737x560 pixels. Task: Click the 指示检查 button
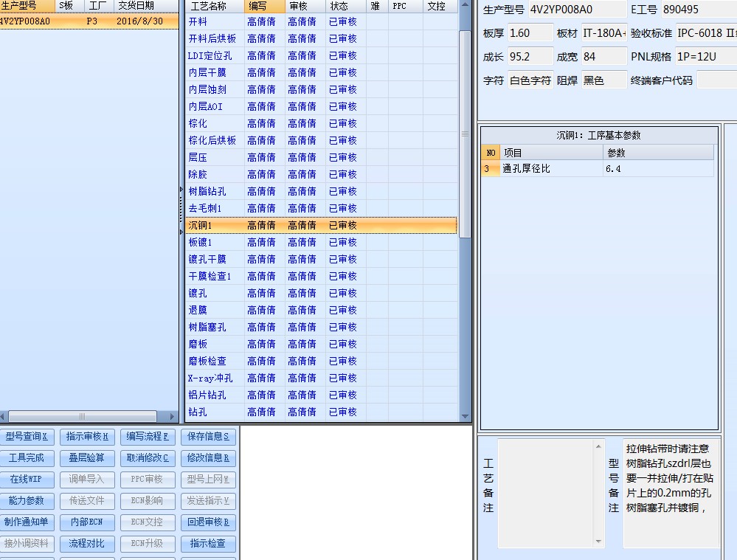208,544
